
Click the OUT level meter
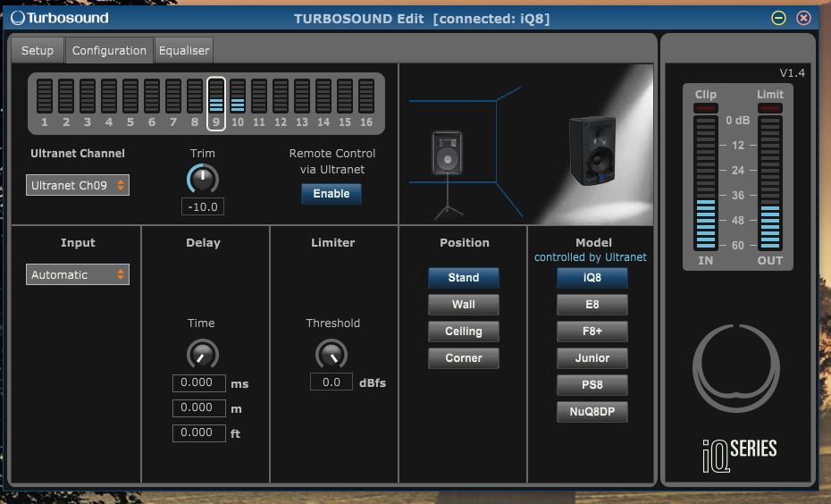770,183
